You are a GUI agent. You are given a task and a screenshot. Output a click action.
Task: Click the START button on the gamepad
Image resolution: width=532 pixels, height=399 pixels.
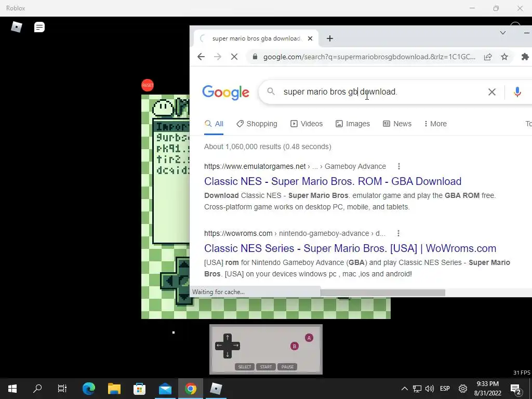(x=265, y=367)
